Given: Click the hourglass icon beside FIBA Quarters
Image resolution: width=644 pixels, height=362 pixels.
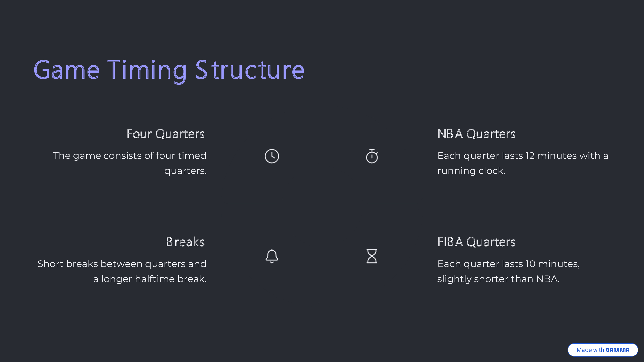Looking at the screenshot, I should (372, 256).
